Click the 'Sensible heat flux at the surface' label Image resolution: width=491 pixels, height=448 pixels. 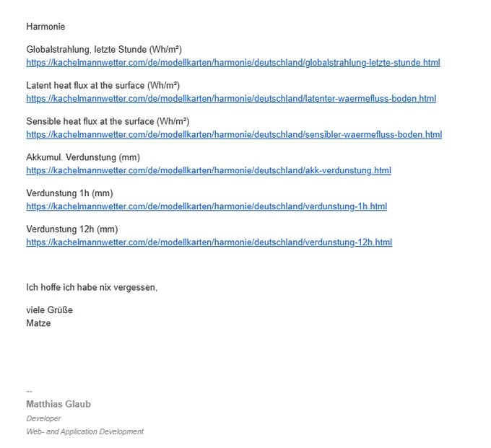click(90, 121)
